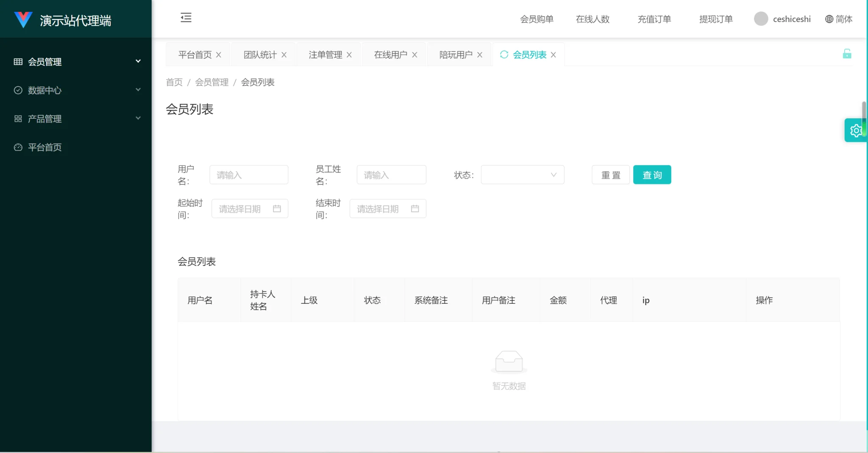Click the language globe icon labeled 简体
The width and height of the screenshot is (868, 453).
pyautogui.click(x=829, y=19)
